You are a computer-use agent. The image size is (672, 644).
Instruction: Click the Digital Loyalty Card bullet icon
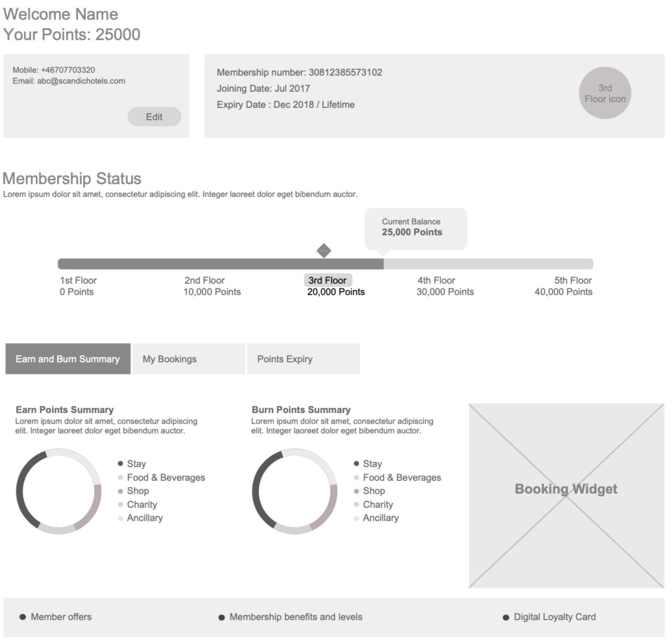tap(506, 617)
